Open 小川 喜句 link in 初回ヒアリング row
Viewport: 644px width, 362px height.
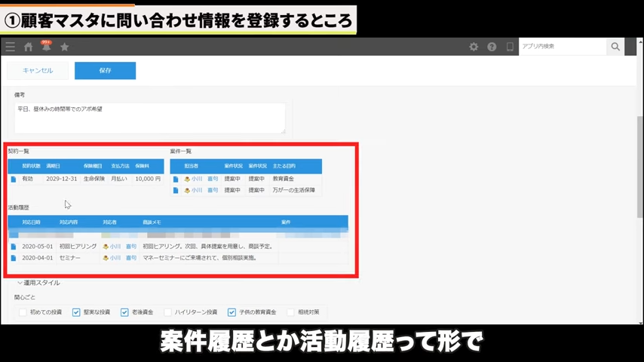(x=123, y=247)
